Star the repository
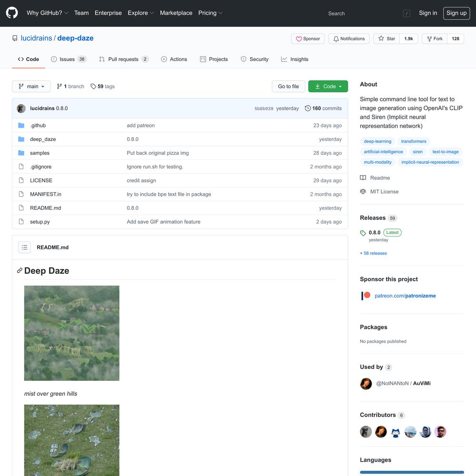476x476 pixels. pos(387,39)
